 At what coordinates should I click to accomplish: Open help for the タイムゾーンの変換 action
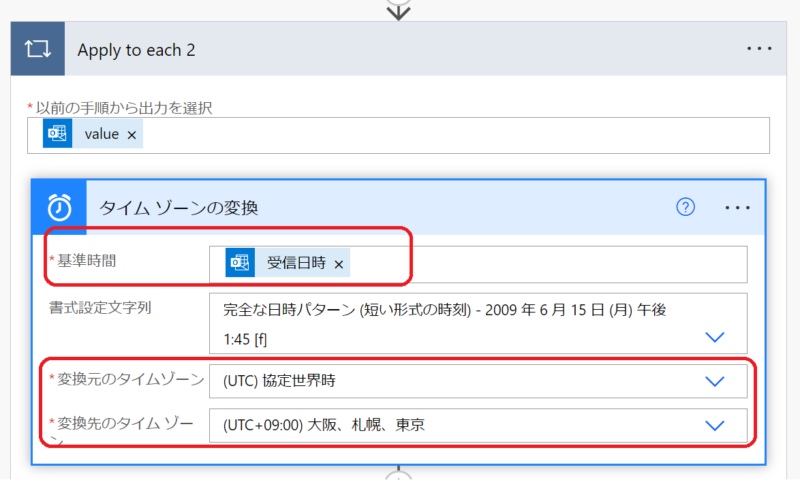685,207
